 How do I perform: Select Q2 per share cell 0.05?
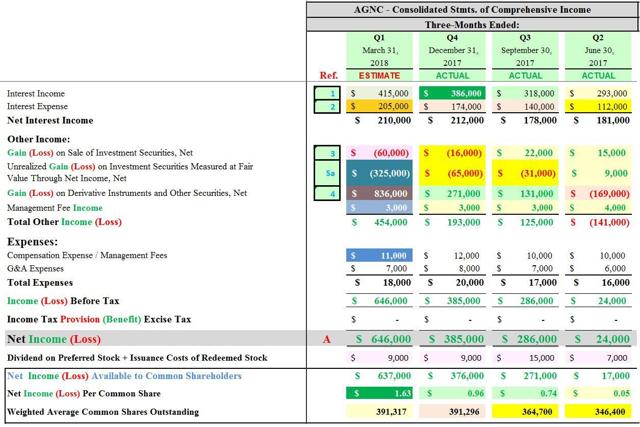(598, 393)
